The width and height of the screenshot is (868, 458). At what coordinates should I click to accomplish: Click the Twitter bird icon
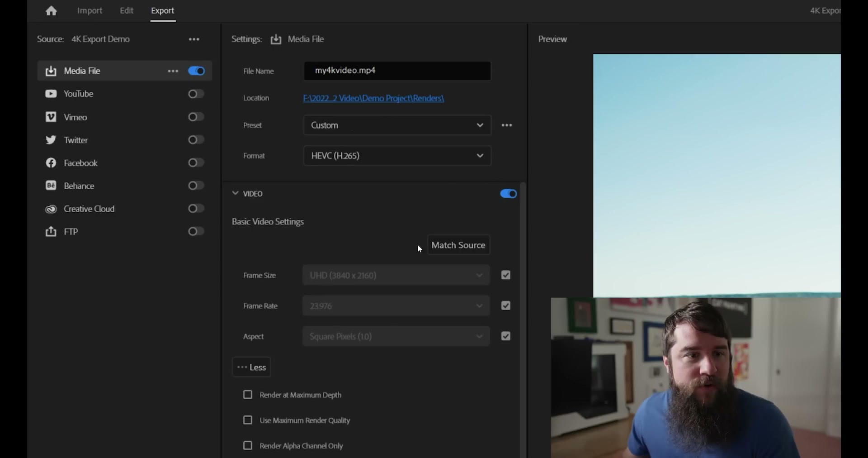(51, 140)
